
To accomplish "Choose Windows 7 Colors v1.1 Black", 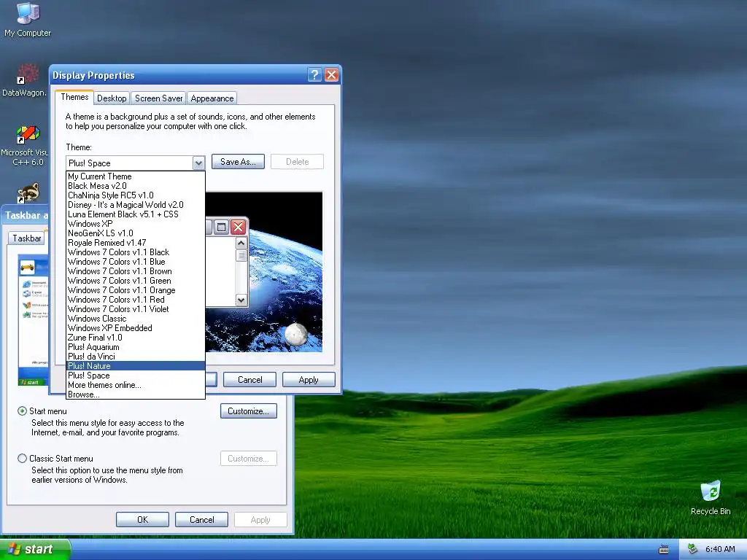I will click(x=135, y=252).
